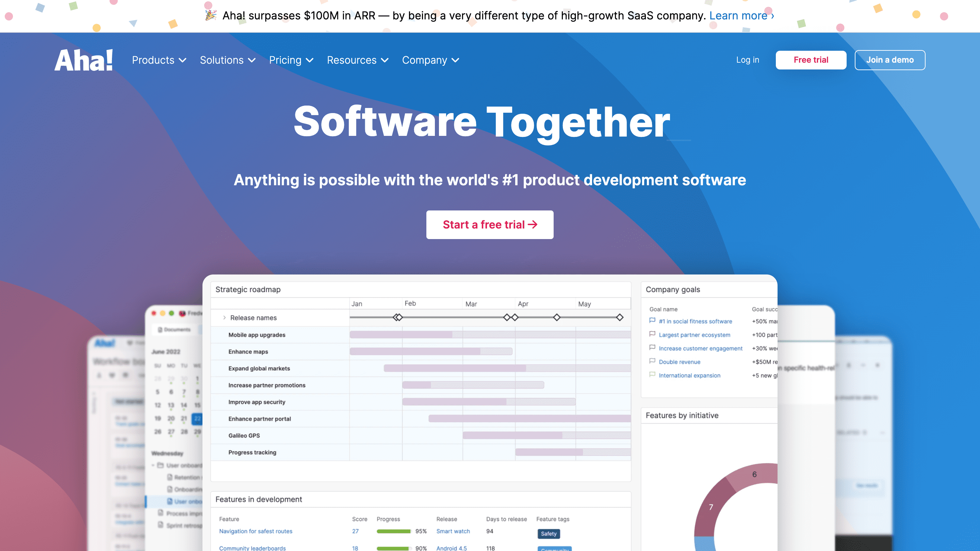The height and width of the screenshot is (551, 980).
Task: Click the last release diamond marker in May
Action: (x=620, y=317)
